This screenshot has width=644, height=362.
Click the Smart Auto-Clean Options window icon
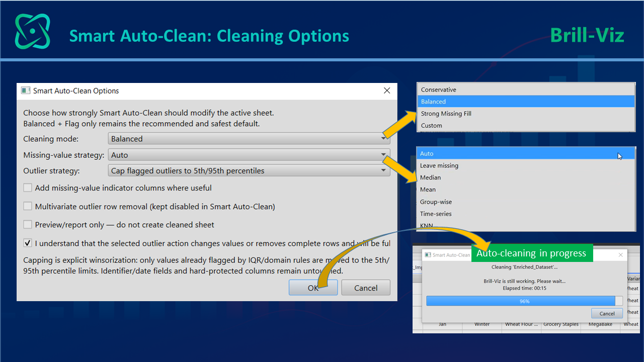(25, 90)
